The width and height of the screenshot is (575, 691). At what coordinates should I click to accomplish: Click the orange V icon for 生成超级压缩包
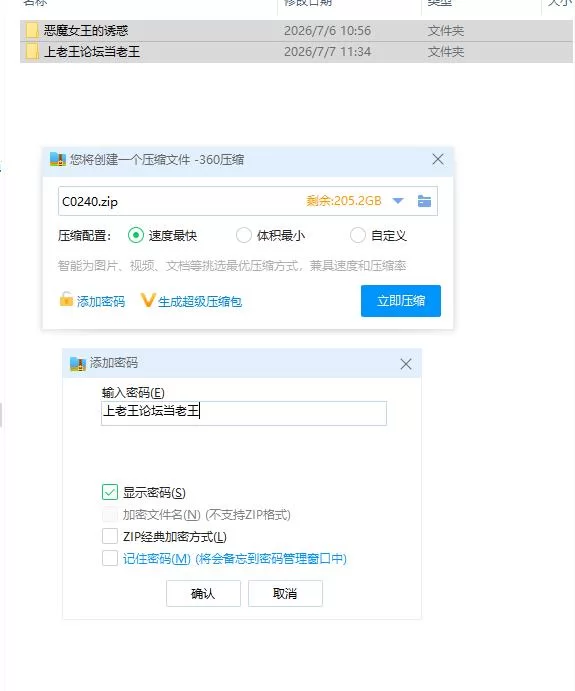pyautogui.click(x=148, y=300)
